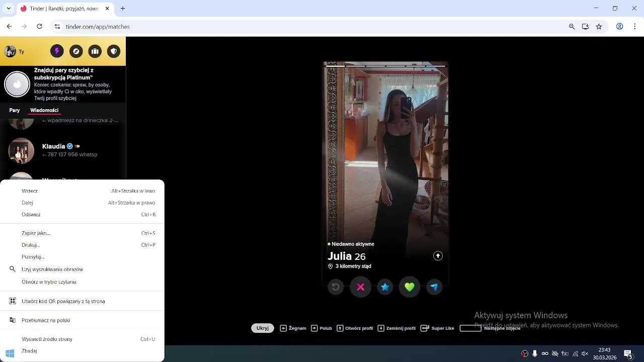Click the install app icon in address bar
The width and height of the screenshot is (644, 362).
[585, 27]
